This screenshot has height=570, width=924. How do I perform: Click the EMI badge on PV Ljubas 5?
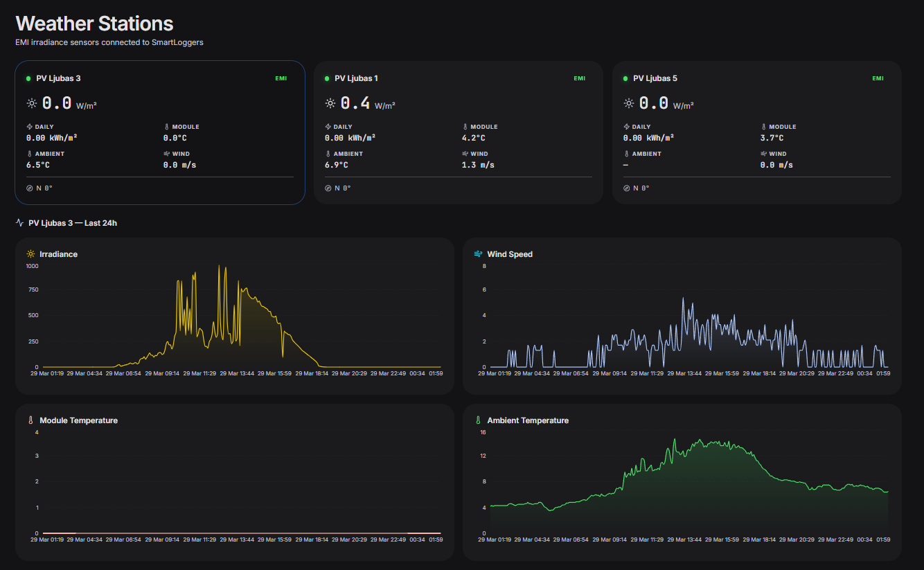coord(878,78)
